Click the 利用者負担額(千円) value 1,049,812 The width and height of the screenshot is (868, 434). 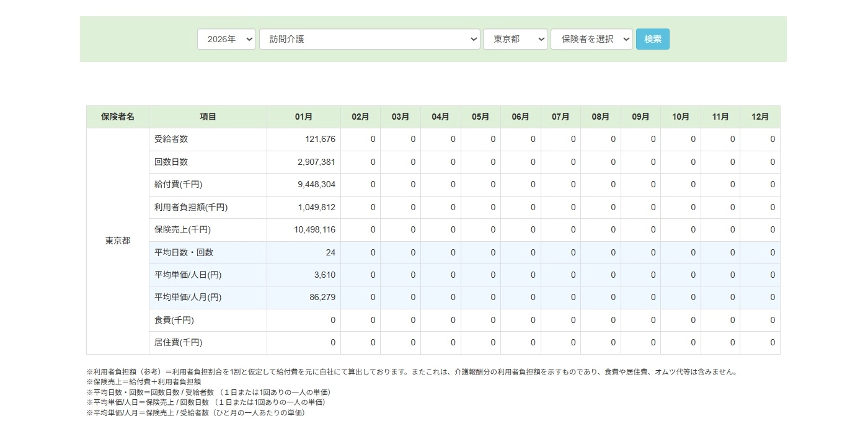[316, 207]
